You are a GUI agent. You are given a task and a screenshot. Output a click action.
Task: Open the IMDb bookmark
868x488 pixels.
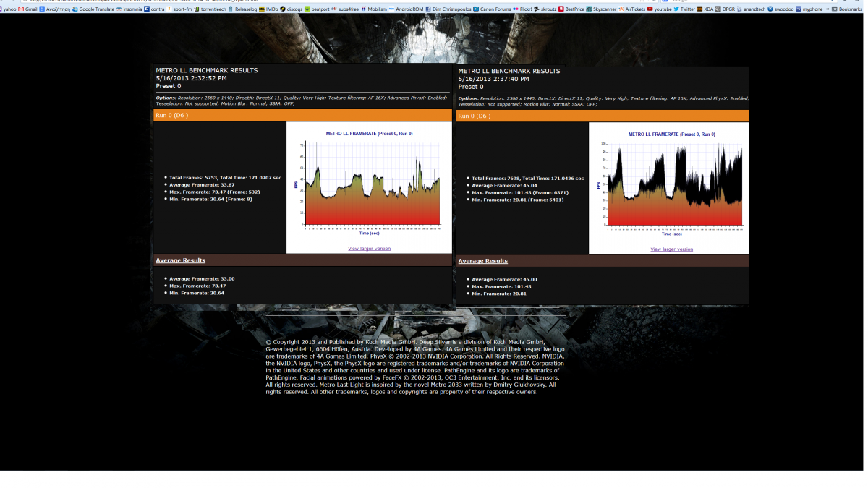[x=268, y=9]
